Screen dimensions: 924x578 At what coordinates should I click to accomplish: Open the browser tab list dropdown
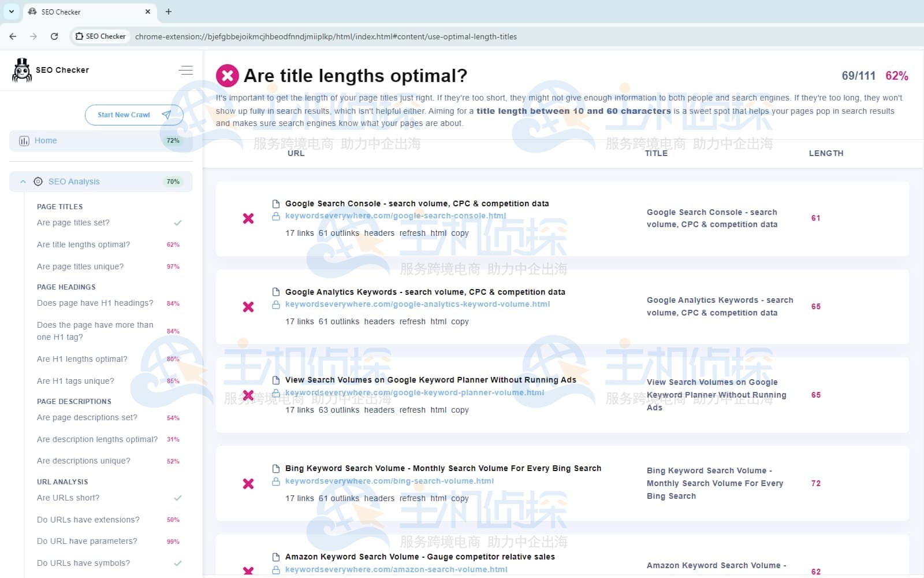[11, 12]
